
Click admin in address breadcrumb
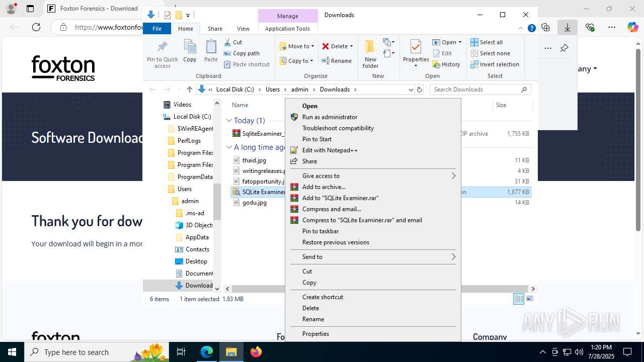299,89
